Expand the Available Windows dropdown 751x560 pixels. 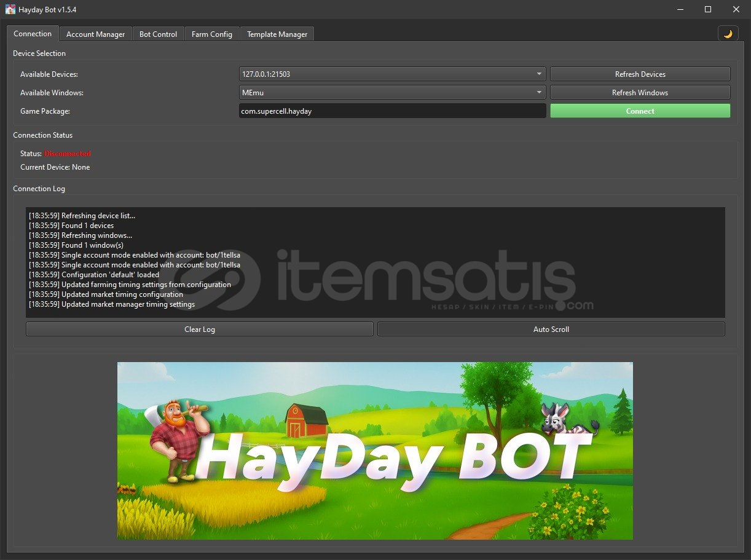click(392, 93)
